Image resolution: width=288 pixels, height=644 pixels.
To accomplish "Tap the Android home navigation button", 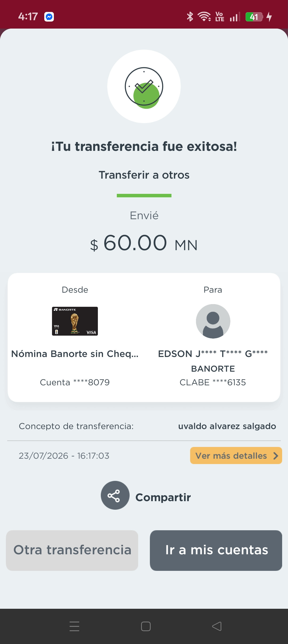I will pos(146,626).
